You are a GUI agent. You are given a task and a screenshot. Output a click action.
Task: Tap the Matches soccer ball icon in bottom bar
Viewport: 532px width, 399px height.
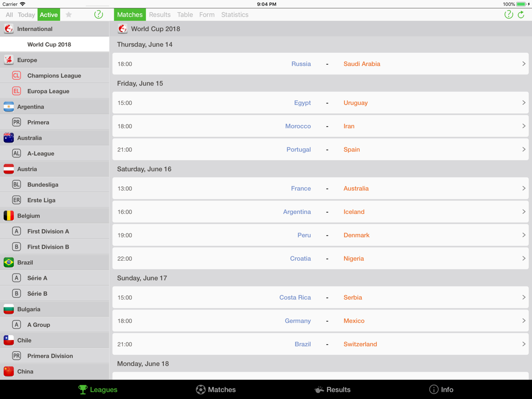point(201,389)
